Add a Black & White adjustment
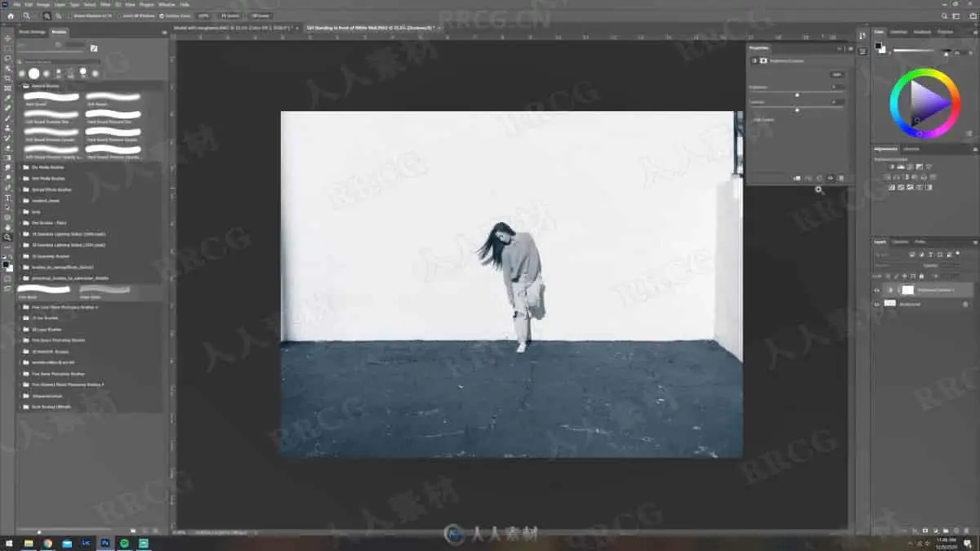 pos(905,177)
